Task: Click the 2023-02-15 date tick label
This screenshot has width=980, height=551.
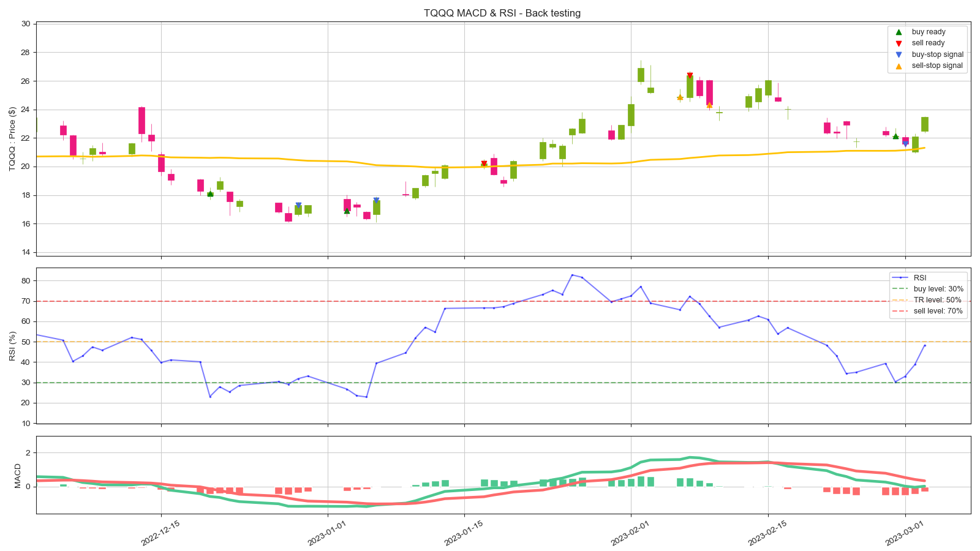Action: point(767,533)
